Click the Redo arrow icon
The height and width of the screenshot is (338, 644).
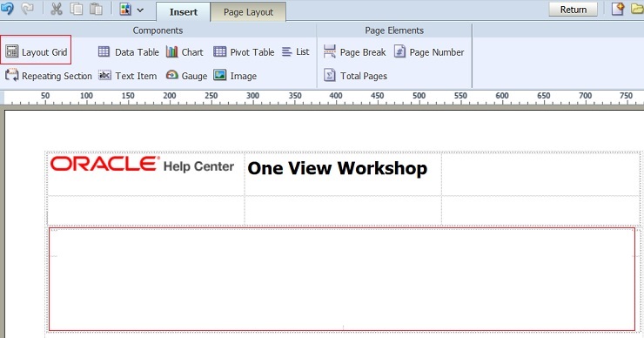(x=28, y=8)
